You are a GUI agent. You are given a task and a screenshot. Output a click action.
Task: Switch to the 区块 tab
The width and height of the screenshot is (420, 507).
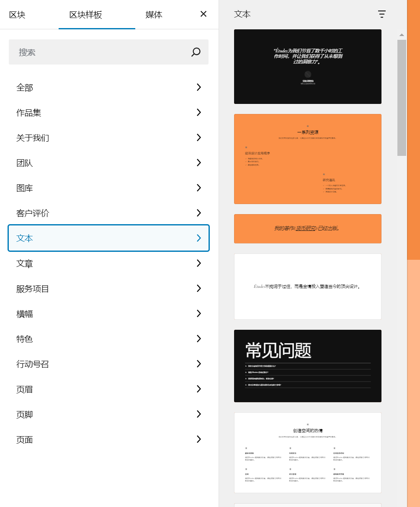click(16, 14)
